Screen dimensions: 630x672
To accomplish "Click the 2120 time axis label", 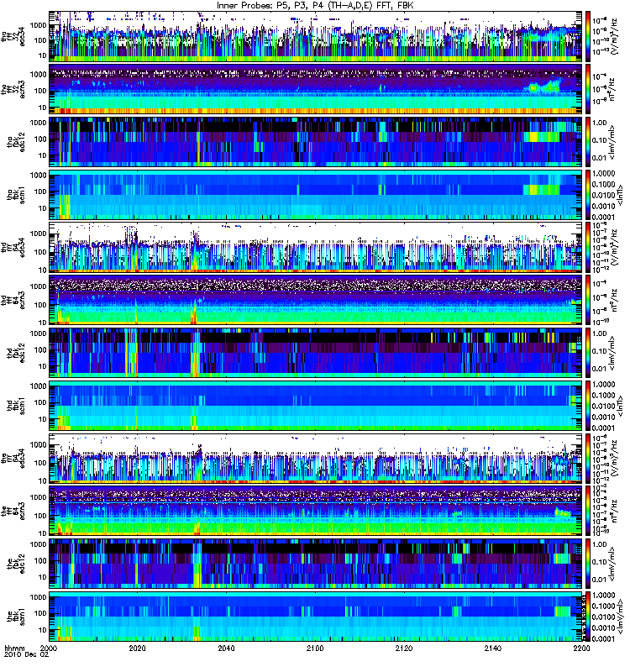I will (404, 648).
